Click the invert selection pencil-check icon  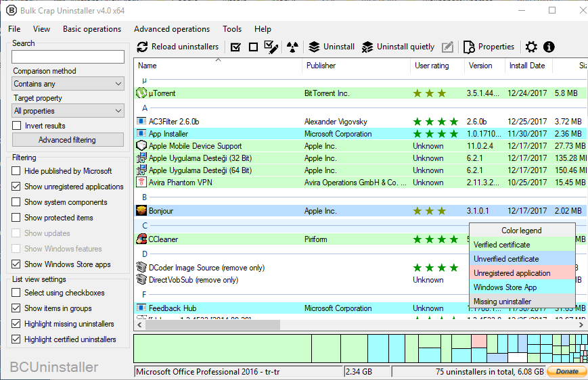pyautogui.click(x=271, y=47)
